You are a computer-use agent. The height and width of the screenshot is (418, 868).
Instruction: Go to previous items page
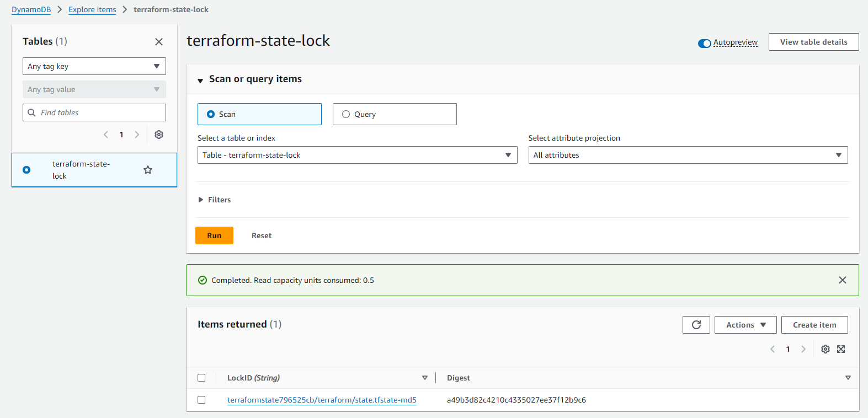[773, 349]
